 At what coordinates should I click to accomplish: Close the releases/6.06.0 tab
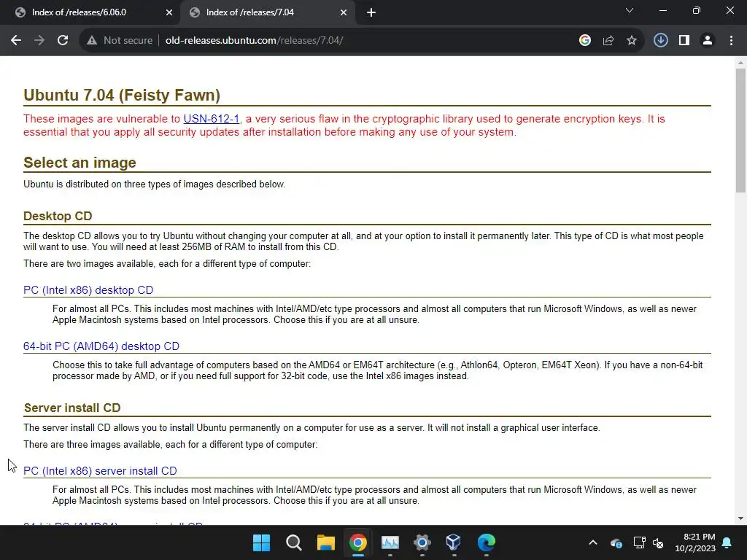coord(169,12)
